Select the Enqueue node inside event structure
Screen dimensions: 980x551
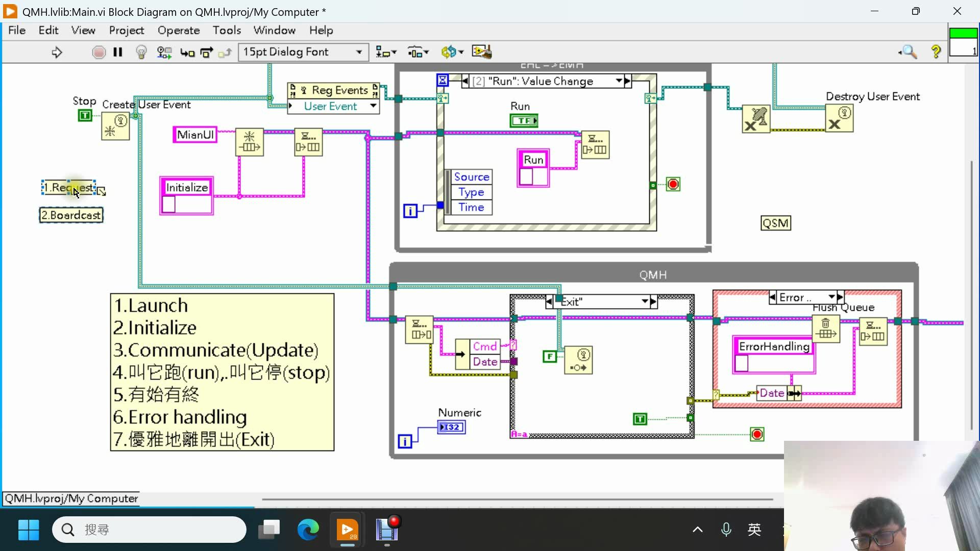click(595, 145)
